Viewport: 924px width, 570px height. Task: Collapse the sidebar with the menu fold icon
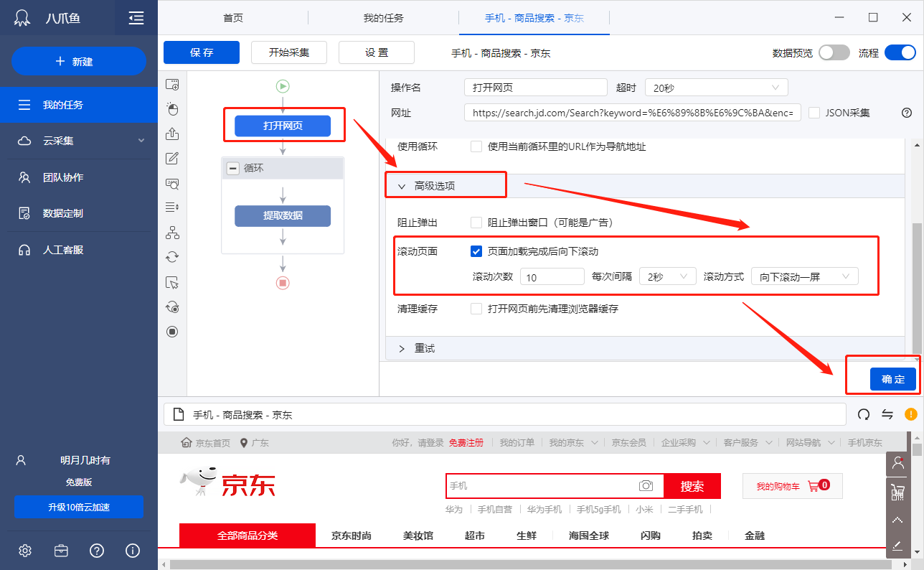[136, 18]
